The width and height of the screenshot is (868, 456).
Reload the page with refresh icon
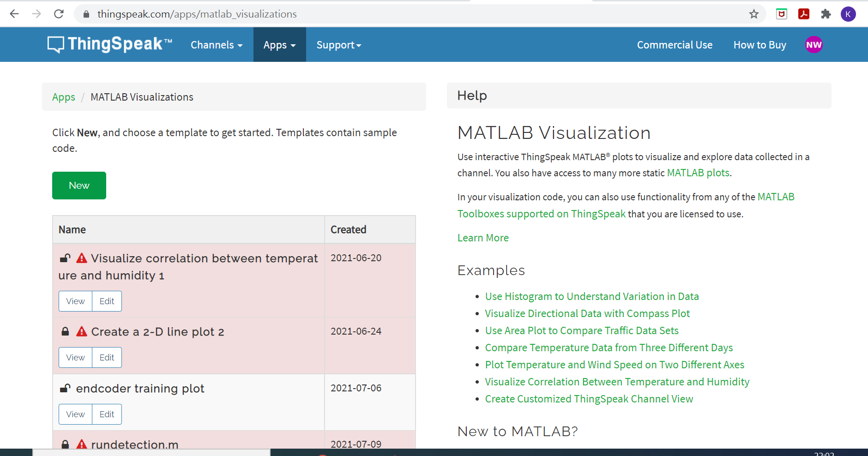click(x=59, y=14)
